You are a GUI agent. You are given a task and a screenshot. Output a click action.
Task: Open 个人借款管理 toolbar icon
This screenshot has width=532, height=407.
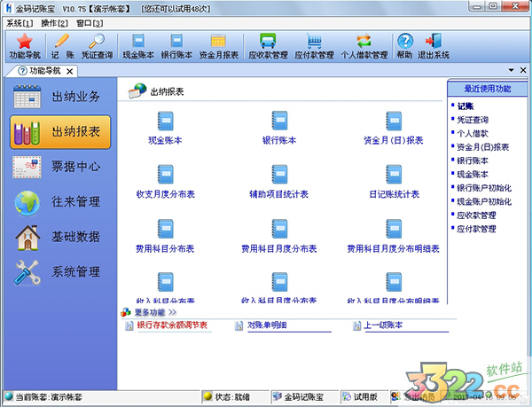coord(364,46)
